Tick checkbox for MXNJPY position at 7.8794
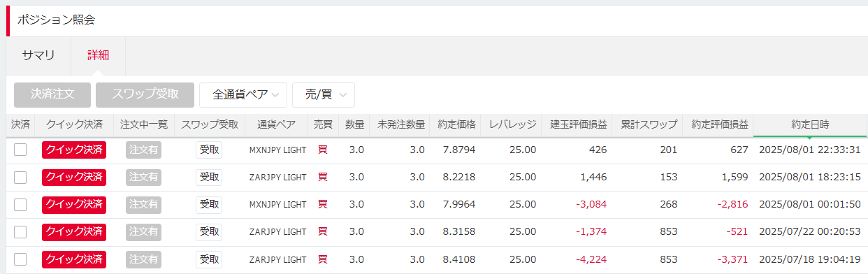The height and width of the screenshot is (274, 868). pos(20,150)
